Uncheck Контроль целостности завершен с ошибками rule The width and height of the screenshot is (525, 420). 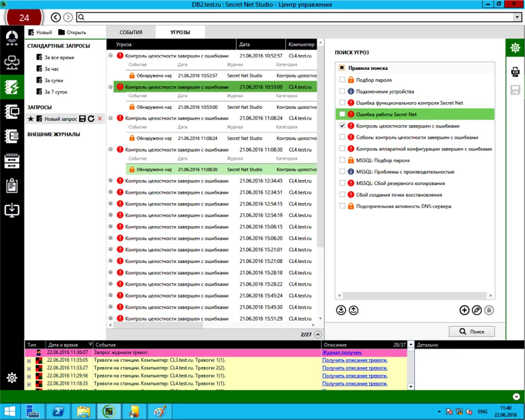point(342,126)
